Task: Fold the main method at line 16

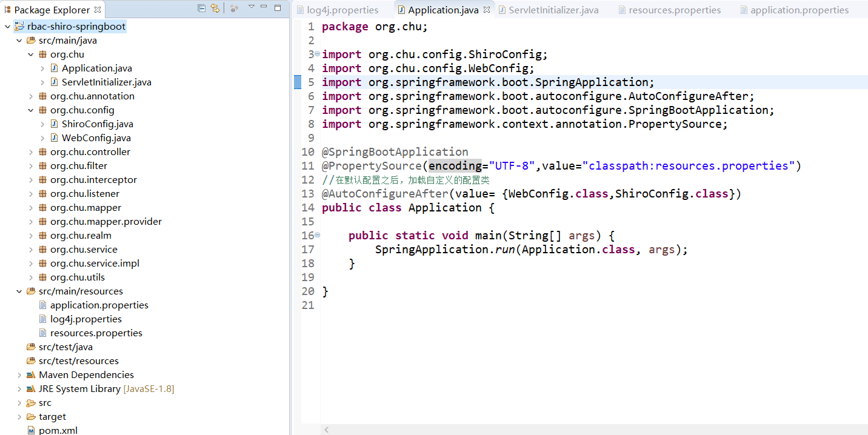Action: click(318, 235)
